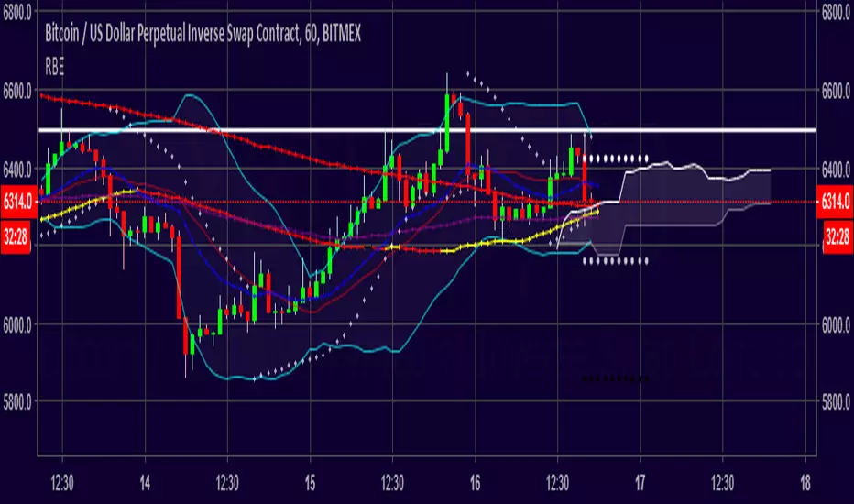Viewport: 854px width, 504px height.
Task: Click the Bitcoin / US Dollar Perpetual title
Action: coord(203,34)
